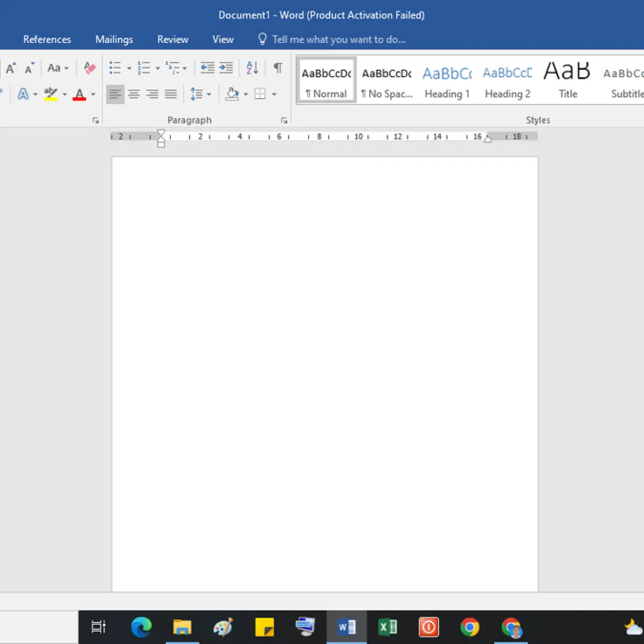Toggle Show/Hide paragraph marks
The height and width of the screenshot is (644, 644).
pos(277,68)
